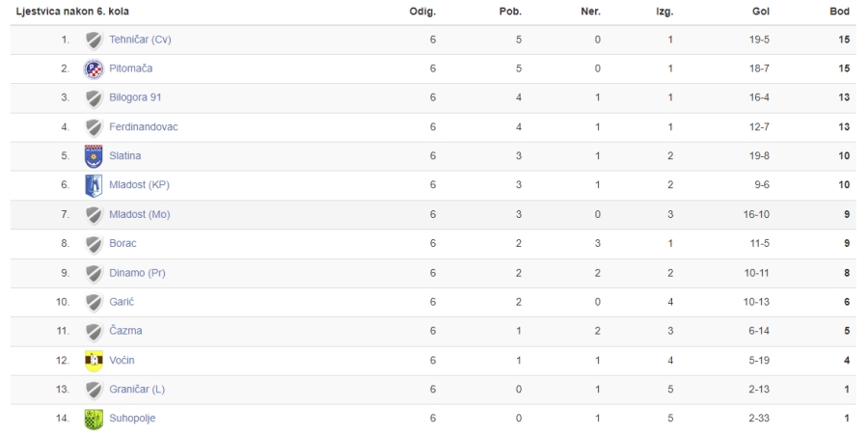Click the Tehničar (Cv) placeholder shield icon
Screen dimensions: 868x435
pyautogui.click(x=94, y=40)
